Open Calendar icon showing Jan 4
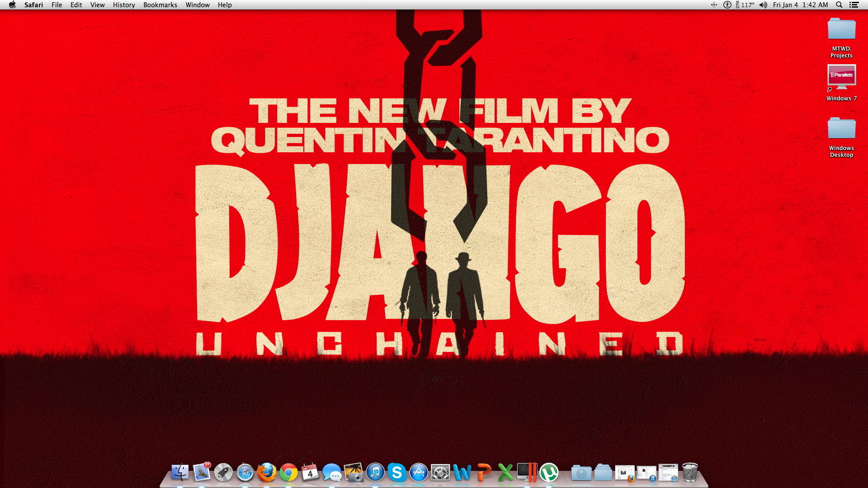Screen dimensions: 868x488 (310, 472)
